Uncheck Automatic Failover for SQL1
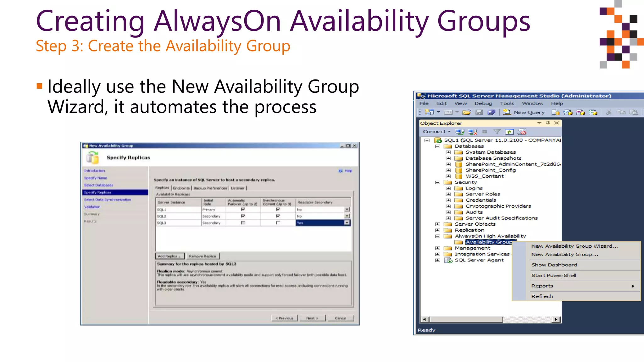 pos(243,209)
